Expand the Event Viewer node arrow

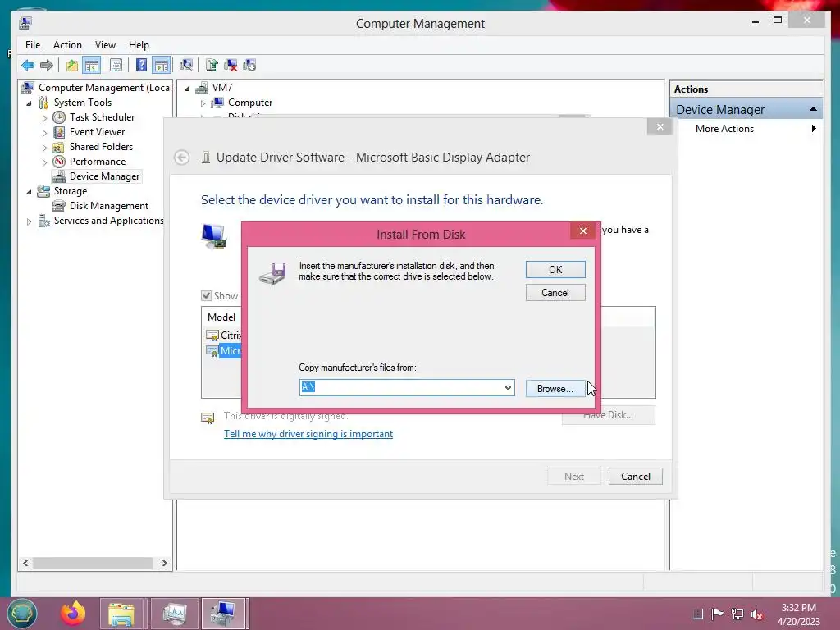(x=44, y=132)
